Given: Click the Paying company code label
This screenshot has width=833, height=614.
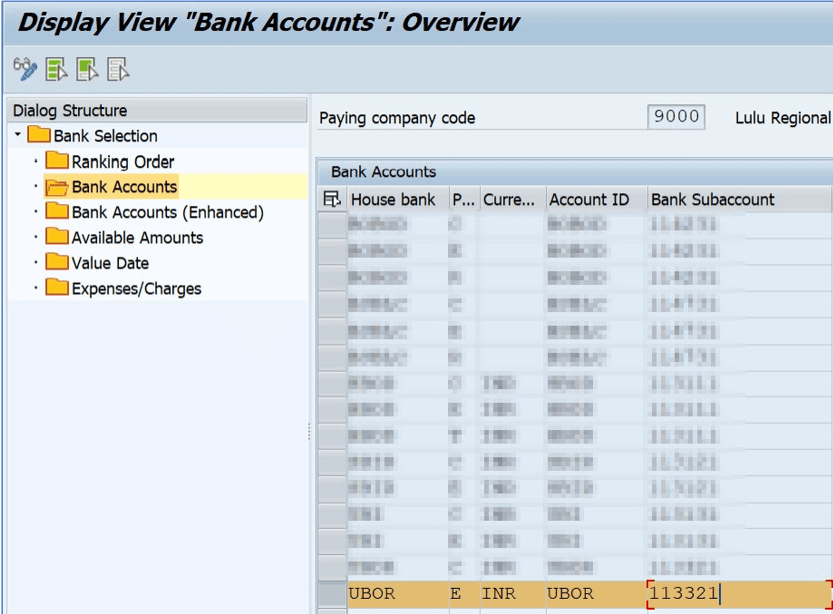Looking at the screenshot, I should [397, 118].
